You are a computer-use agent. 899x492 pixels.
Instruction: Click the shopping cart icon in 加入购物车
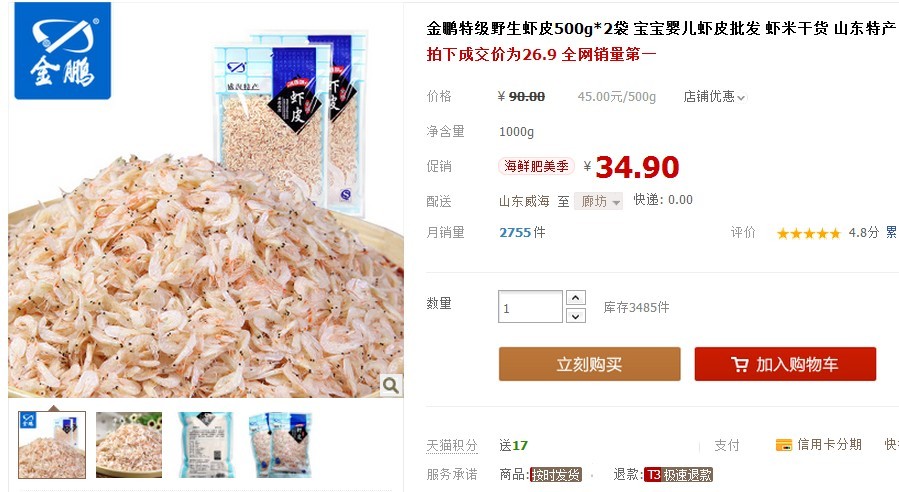click(740, 364)
